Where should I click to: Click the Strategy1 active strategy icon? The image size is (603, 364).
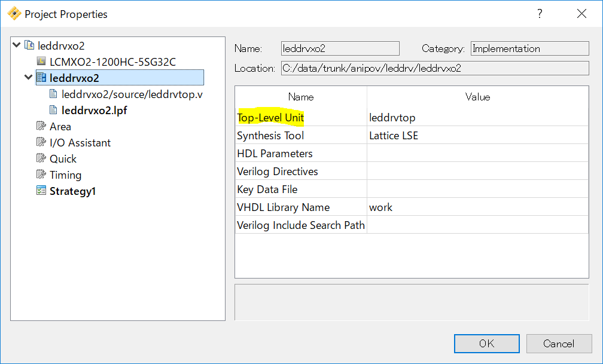pyautogui.click(x=41, y=191)
